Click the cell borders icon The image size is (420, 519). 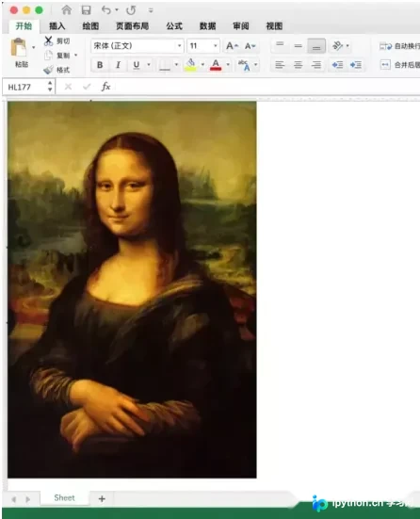165,65
